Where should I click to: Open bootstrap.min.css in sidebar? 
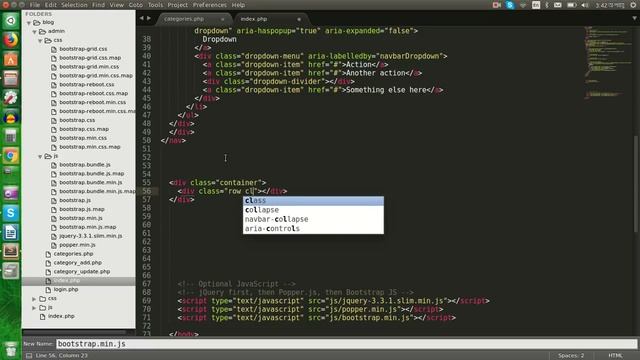pyautogui.click(x=83, y=138)
